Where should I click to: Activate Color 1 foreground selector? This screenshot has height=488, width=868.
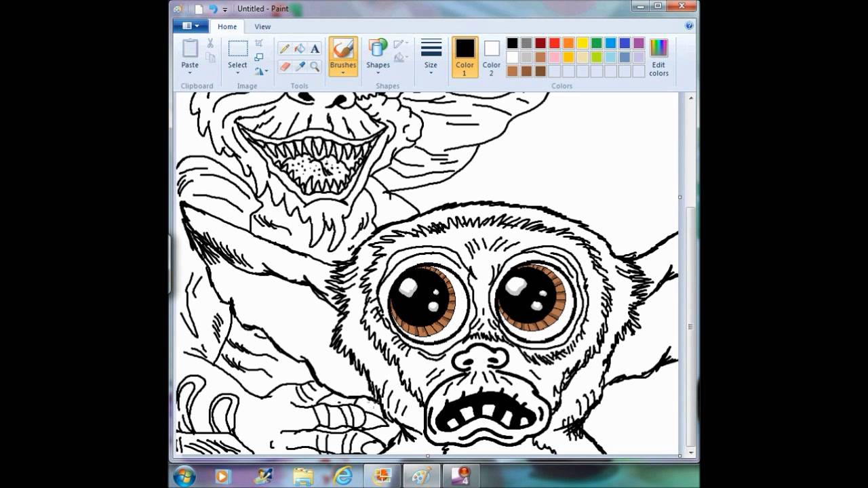(x=465, y=57)
